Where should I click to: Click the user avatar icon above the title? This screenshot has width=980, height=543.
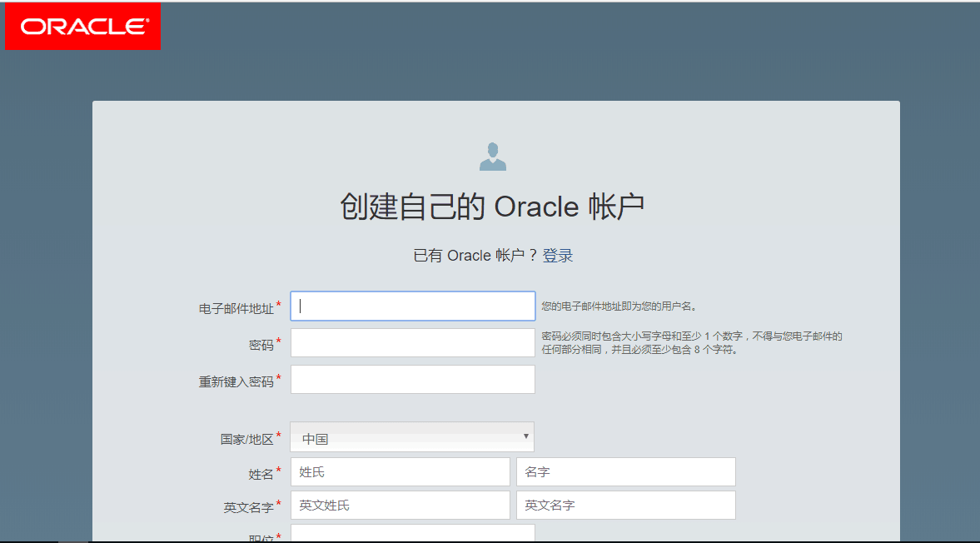[493, 157]
